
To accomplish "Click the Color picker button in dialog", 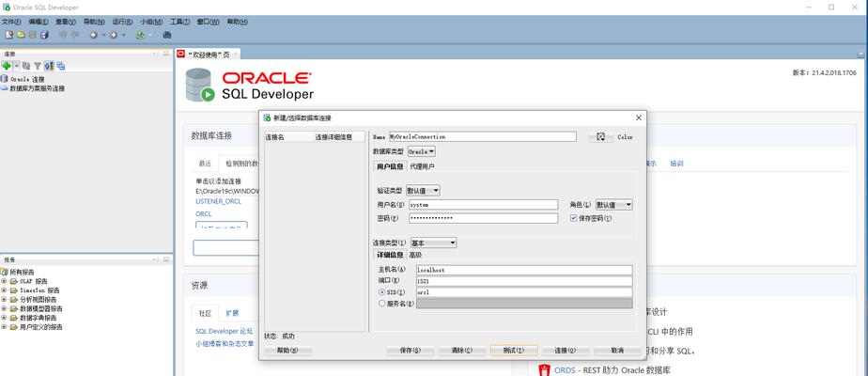I will [601, 137].
